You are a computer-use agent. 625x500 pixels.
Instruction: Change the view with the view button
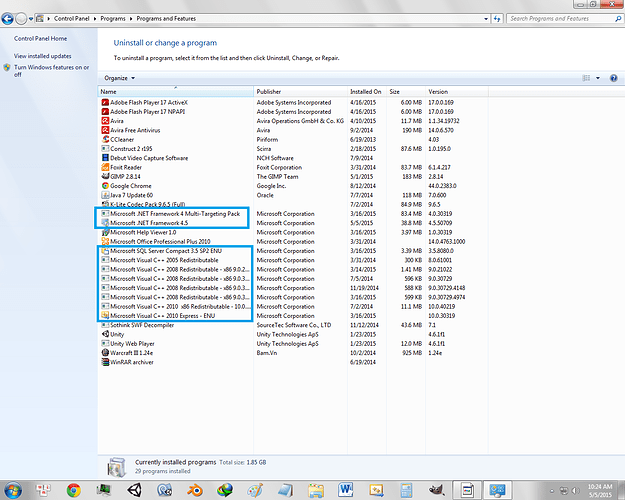click(586, 78)
